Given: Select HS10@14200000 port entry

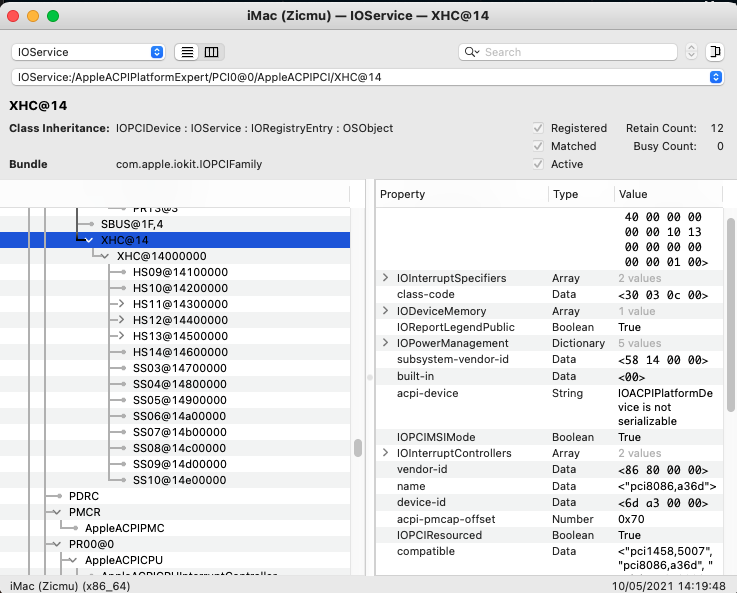Looking at the screenshot, I should [x=175, y=288].
